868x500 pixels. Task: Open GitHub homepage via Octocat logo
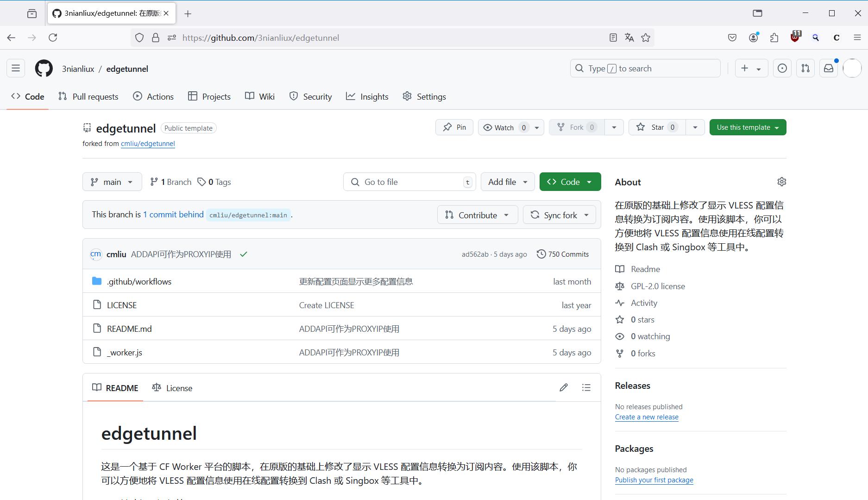coord(44,69)
